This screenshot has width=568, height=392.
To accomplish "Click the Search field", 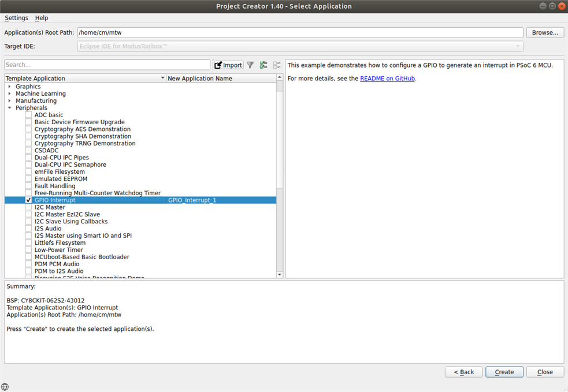I will pyautogui.click(x=107, y=65).
